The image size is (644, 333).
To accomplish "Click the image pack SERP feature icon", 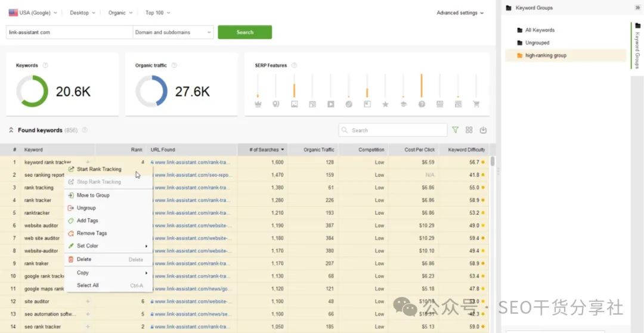I will [x=294, y=104].
